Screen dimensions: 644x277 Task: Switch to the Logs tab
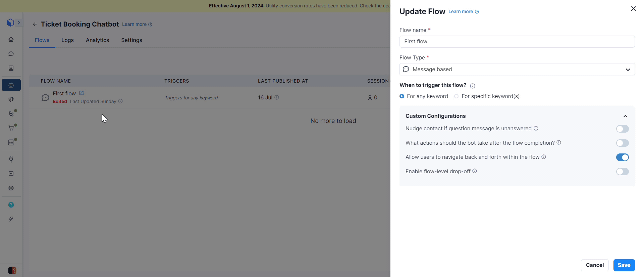pos(67,40)
